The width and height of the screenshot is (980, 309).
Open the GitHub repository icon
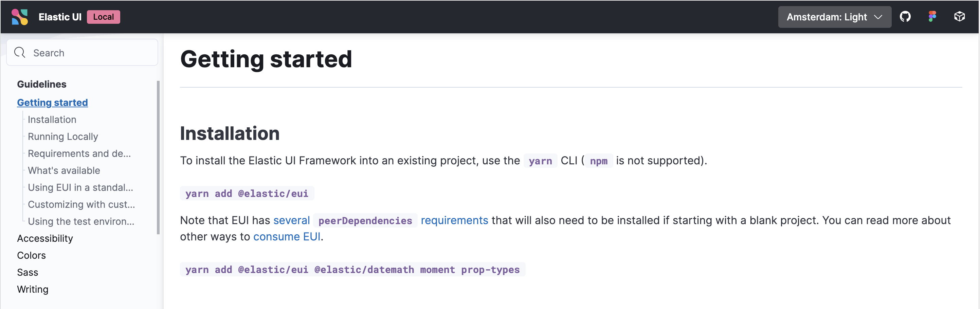coord(905,17)
